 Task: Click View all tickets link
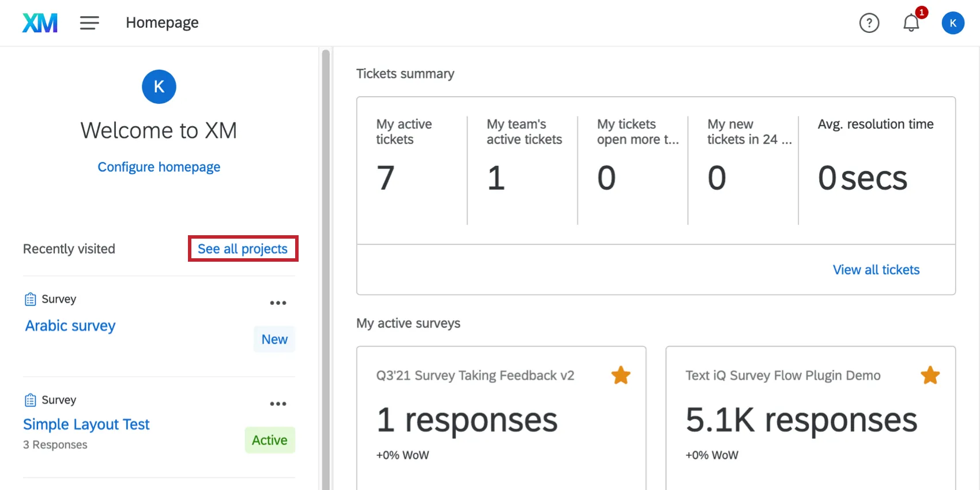[876, 270]
